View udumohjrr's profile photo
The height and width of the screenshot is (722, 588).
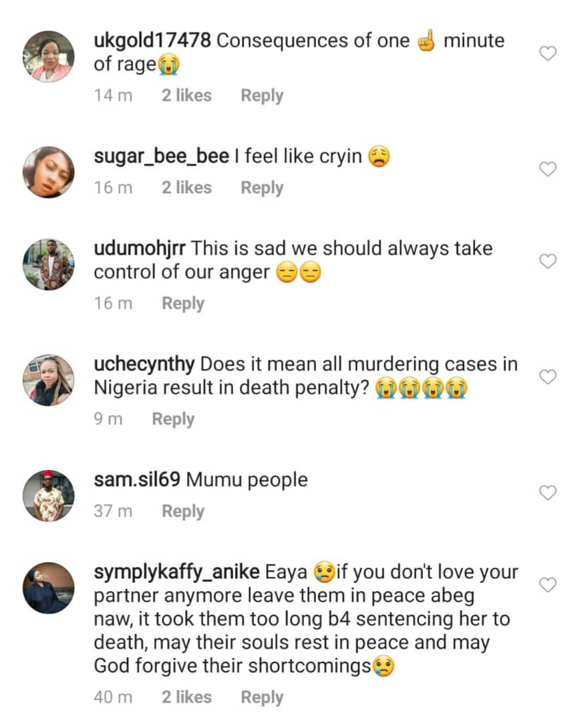pyautogui.click(x=49, y=264)
